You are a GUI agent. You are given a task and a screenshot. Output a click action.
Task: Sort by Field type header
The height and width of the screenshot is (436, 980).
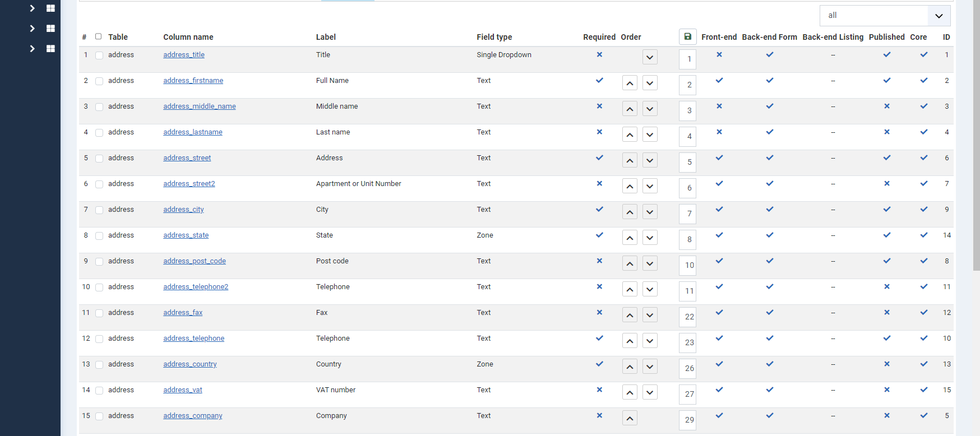494,37
